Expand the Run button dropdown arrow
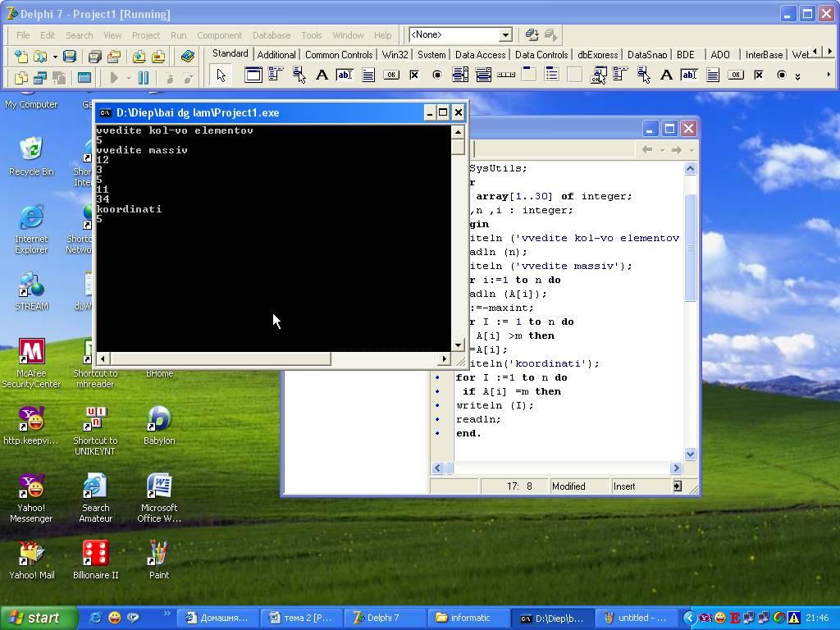The width and height of the screenshot is (840, 630). [129, 78]
